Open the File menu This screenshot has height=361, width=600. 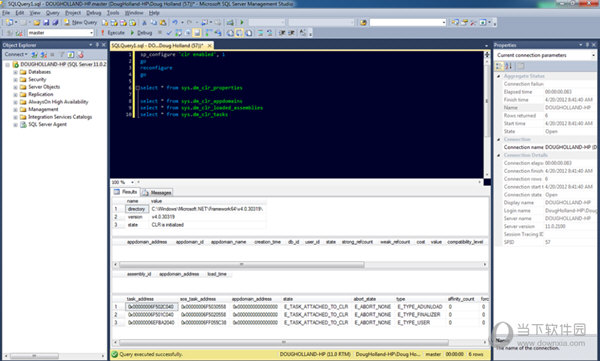click(x=6, y=13)
